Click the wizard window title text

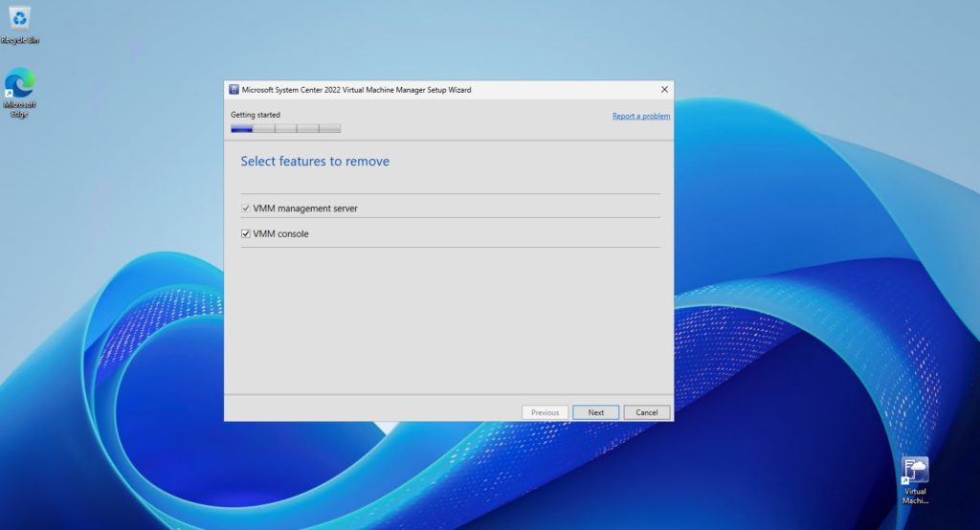coord(356,89)
